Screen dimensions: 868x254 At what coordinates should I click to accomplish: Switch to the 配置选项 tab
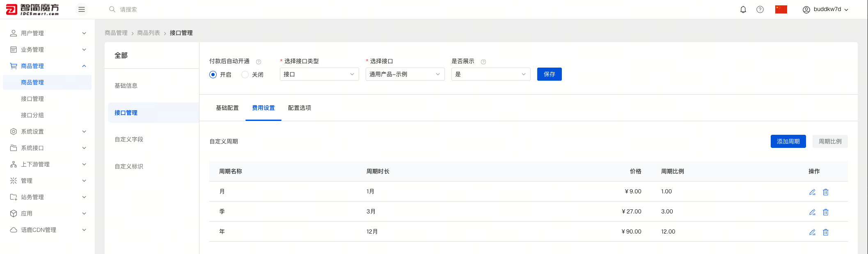[x=299, y=108]
